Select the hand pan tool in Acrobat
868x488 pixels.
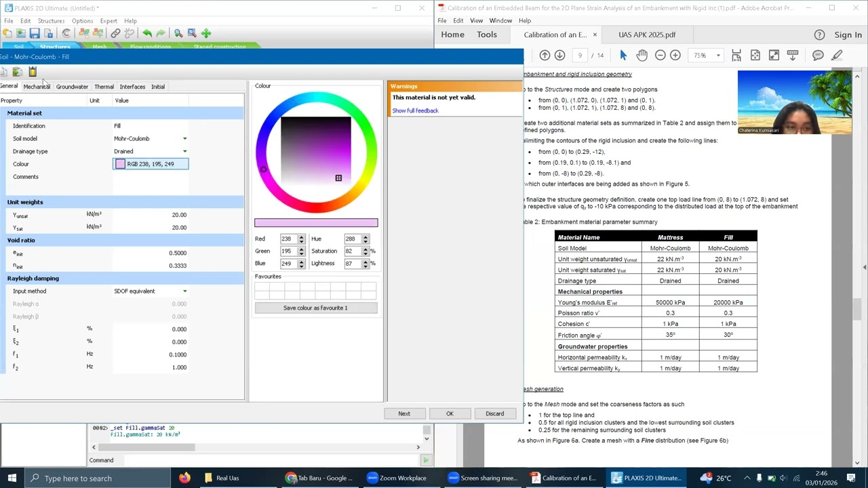pos(642,55)
